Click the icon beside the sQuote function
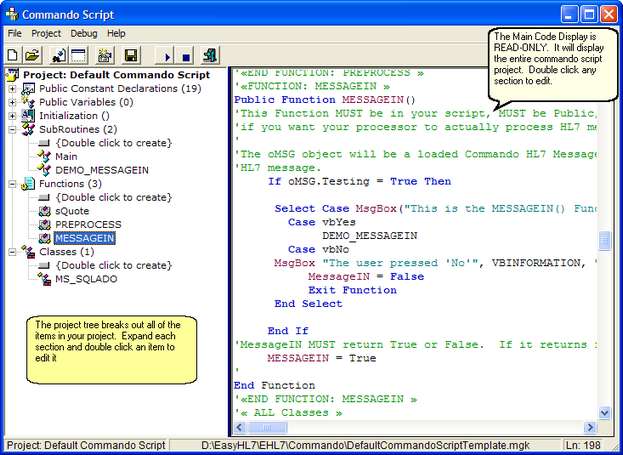623x455 pixels. pos(44,211)
